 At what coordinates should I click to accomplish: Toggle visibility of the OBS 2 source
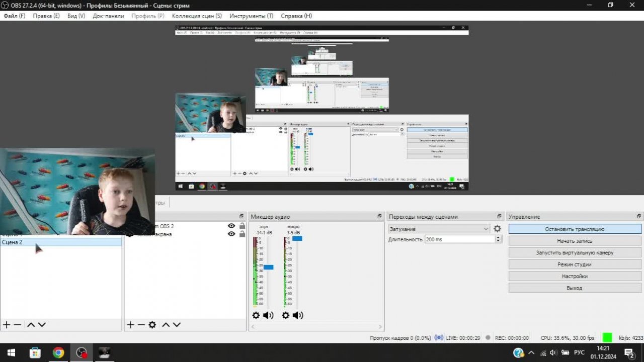tap(231, 226)
